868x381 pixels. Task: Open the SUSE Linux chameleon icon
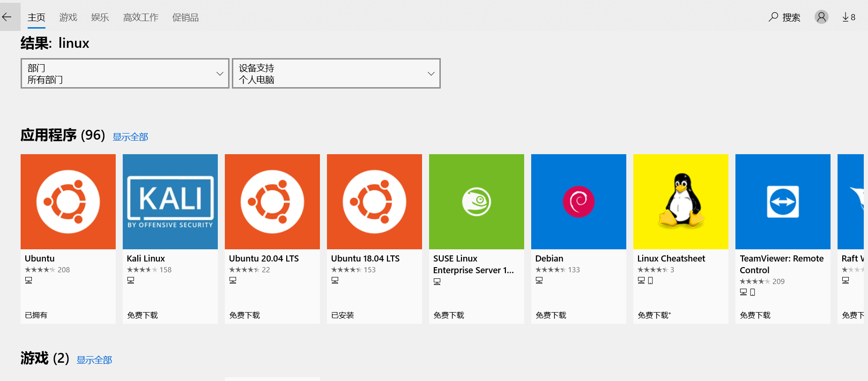476,202
